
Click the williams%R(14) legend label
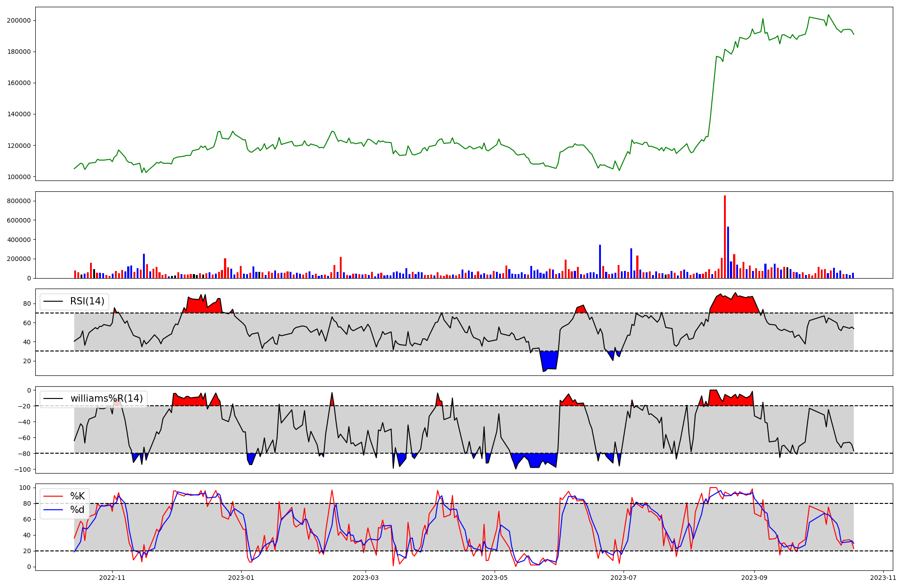coord(106,398)
